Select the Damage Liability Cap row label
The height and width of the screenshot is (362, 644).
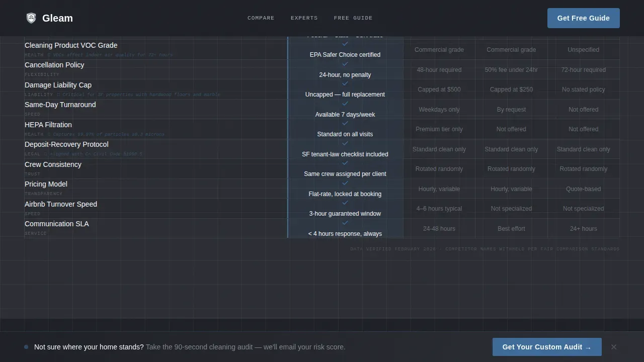[58, 85]
